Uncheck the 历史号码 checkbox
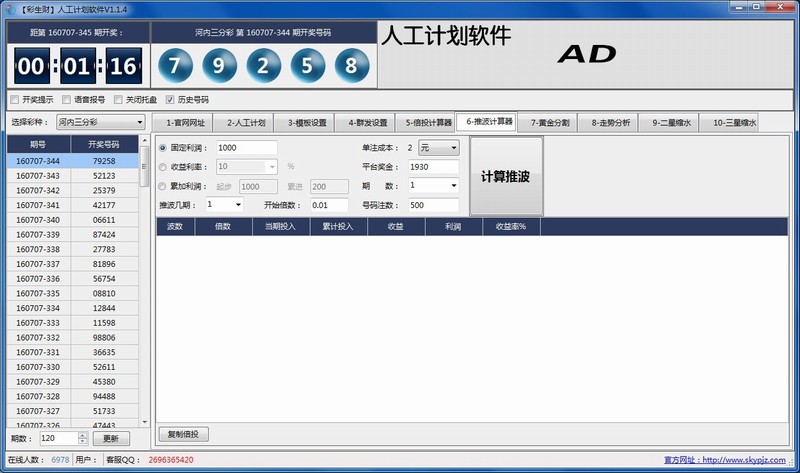This screenshot has width=800, height=473. pos(170,100)
